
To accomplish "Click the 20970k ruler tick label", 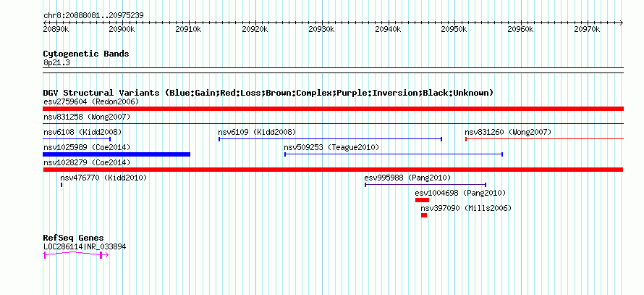I will [x=588, y=30].
